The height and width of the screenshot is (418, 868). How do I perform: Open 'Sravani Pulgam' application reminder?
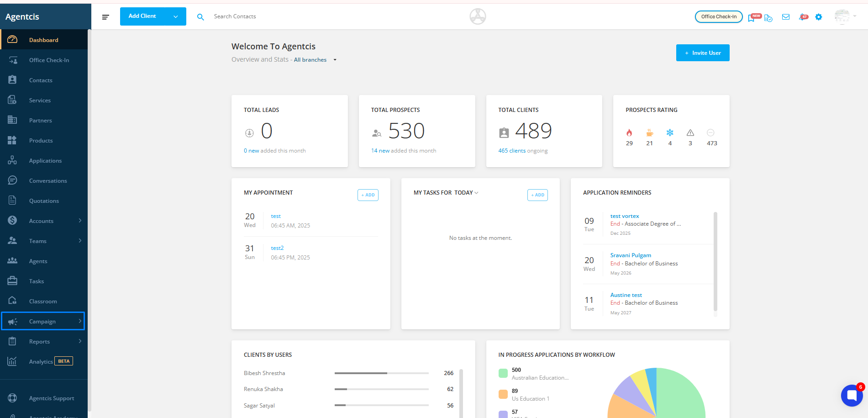pos(631,255)
